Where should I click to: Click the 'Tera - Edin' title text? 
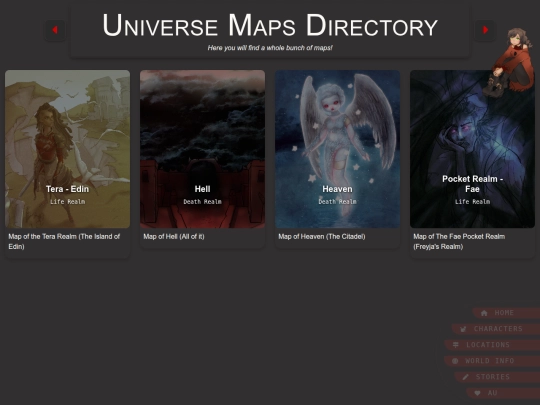[x=68, y=189]
